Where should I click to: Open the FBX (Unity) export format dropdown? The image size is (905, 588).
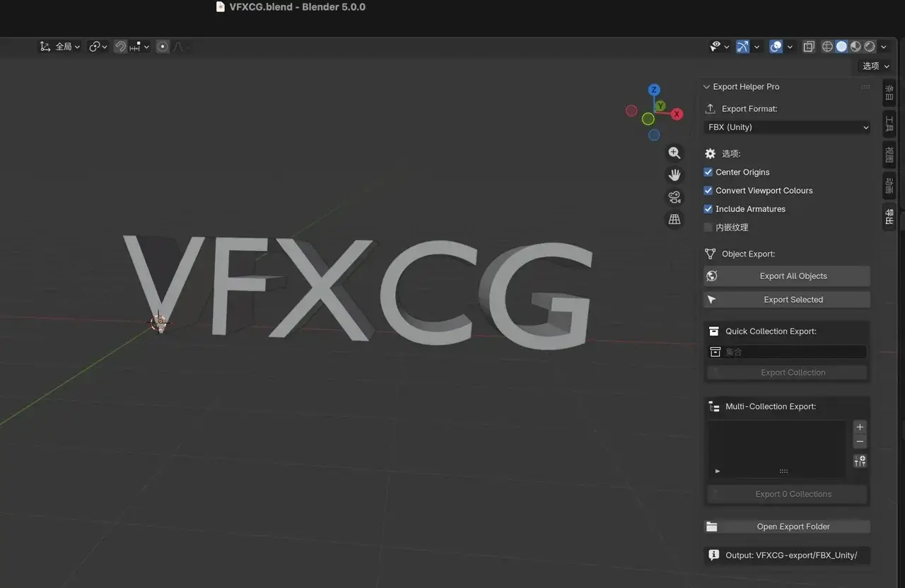[x=788, y=127]
